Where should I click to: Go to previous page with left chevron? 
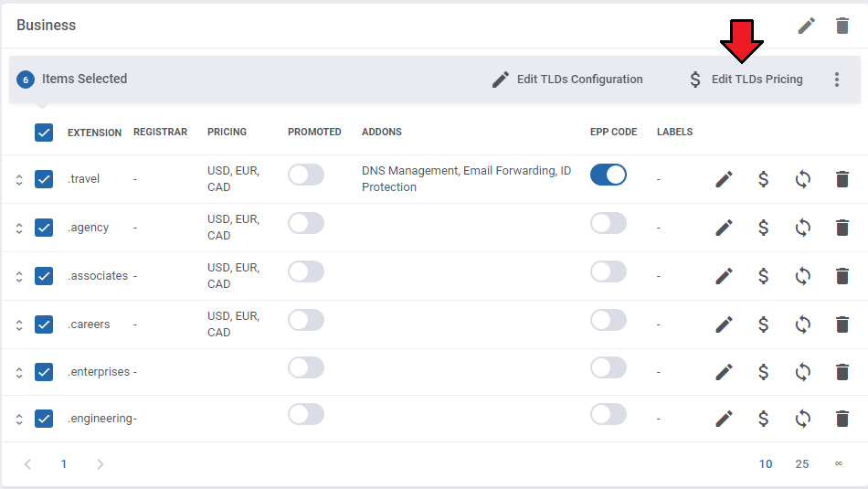[27, 464]
